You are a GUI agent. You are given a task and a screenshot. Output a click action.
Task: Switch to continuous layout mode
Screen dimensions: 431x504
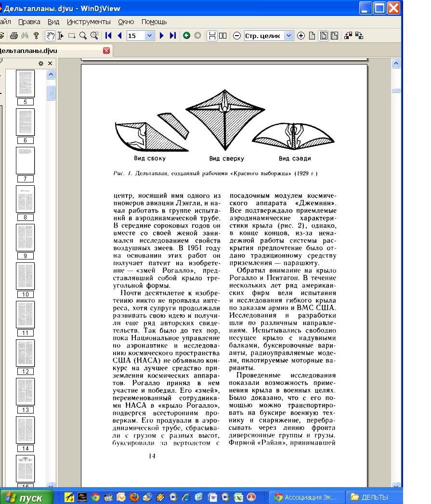[x=212, y=36]
